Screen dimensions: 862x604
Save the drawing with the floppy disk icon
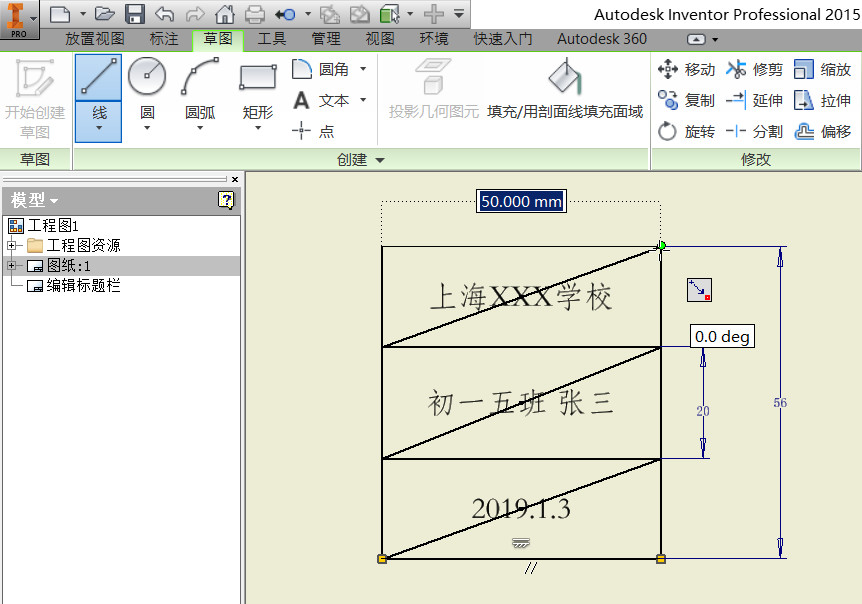pos(135,14)
